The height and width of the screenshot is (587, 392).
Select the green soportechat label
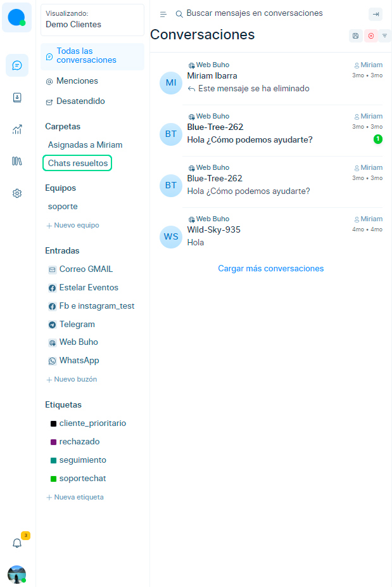point(82,479)
